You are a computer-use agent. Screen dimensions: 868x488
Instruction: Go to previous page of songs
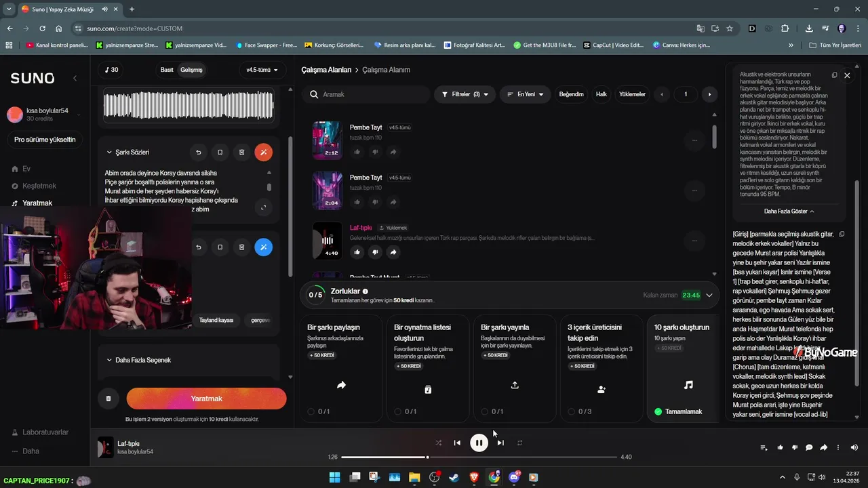click(x=662, y=94)
